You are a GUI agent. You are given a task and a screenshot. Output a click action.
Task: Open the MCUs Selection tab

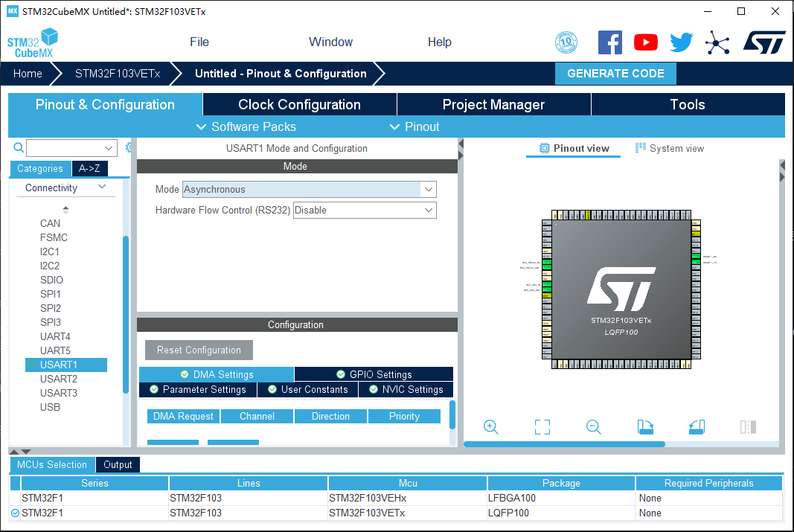coord(52,465)
